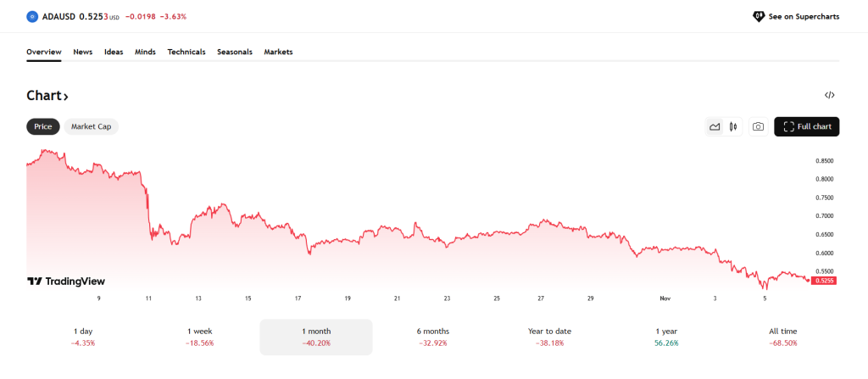Go to the Seasonals tab
This screenshot has width=868, height=379.
(235, 52)
